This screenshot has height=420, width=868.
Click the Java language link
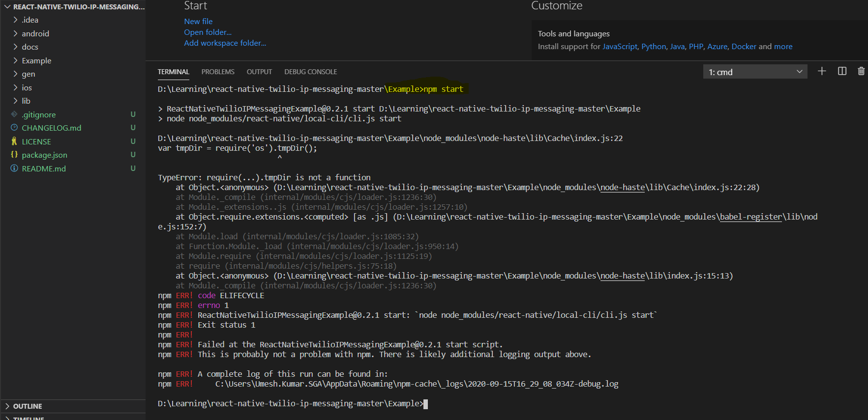pyautogui.click(x=677, y=46)
